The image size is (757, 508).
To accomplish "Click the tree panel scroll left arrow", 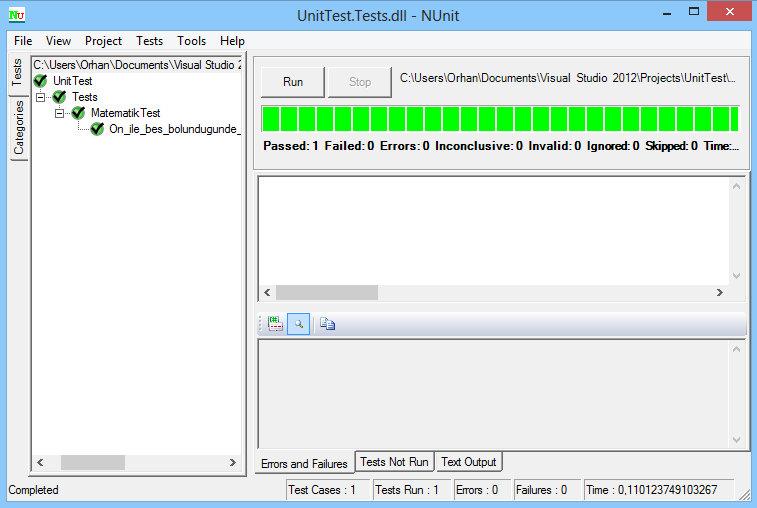I will [x=41, y=463].
